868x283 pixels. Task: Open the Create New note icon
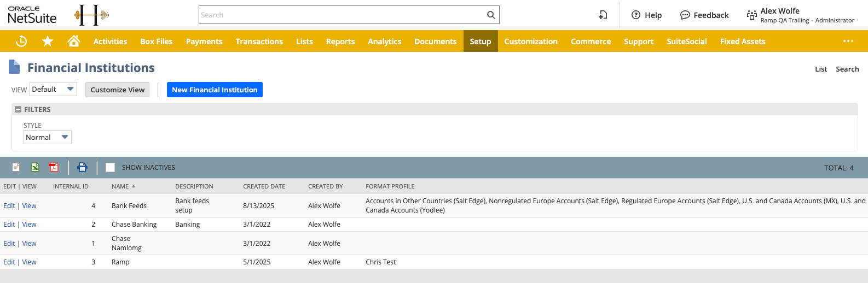coord(603,15)
